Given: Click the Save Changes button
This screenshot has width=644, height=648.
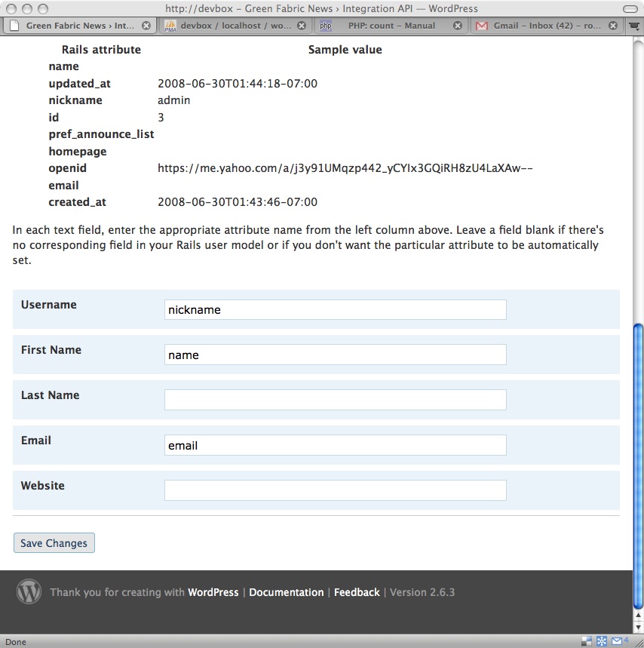Looking at the screenshot, I should click(54, 542).
